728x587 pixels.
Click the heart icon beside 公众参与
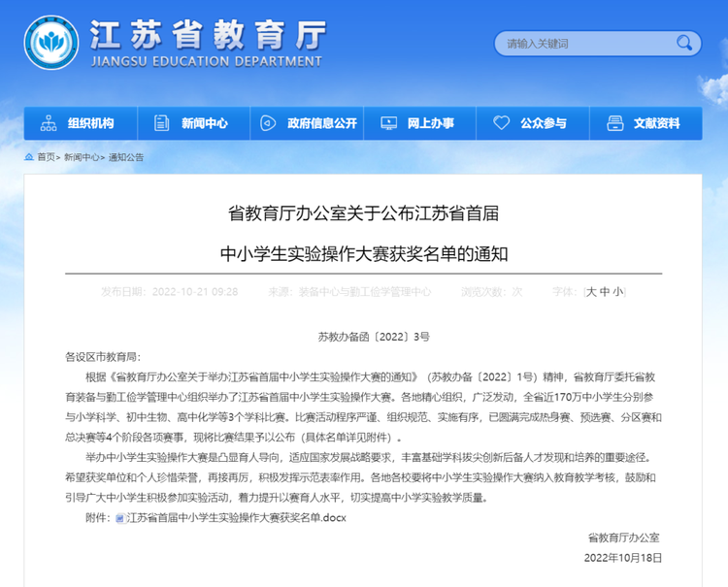click(502, 123)
